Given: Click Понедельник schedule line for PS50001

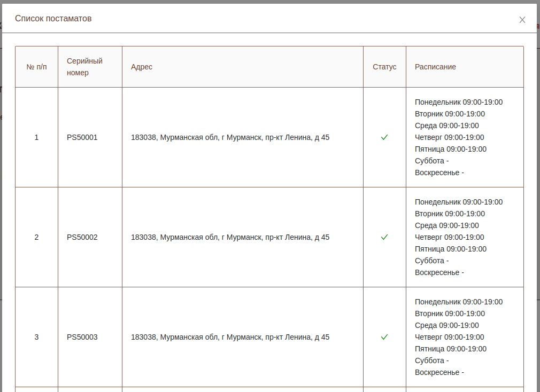Looking at the screenshot, I should tap(458, 102).
